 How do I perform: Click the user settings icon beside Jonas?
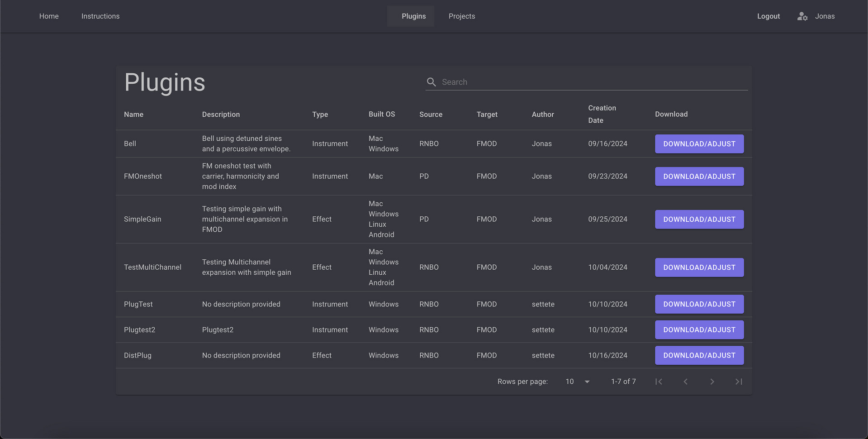pos(802,16)
